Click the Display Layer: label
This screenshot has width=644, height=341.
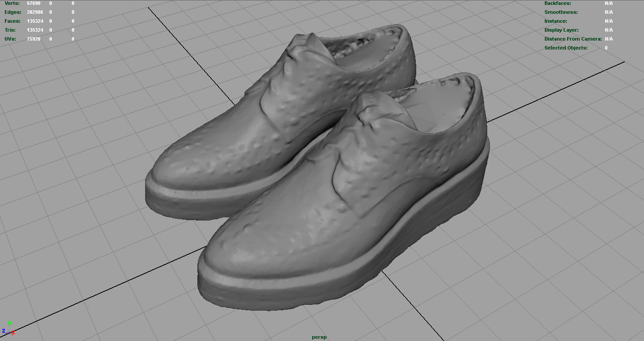coord(561,30)
